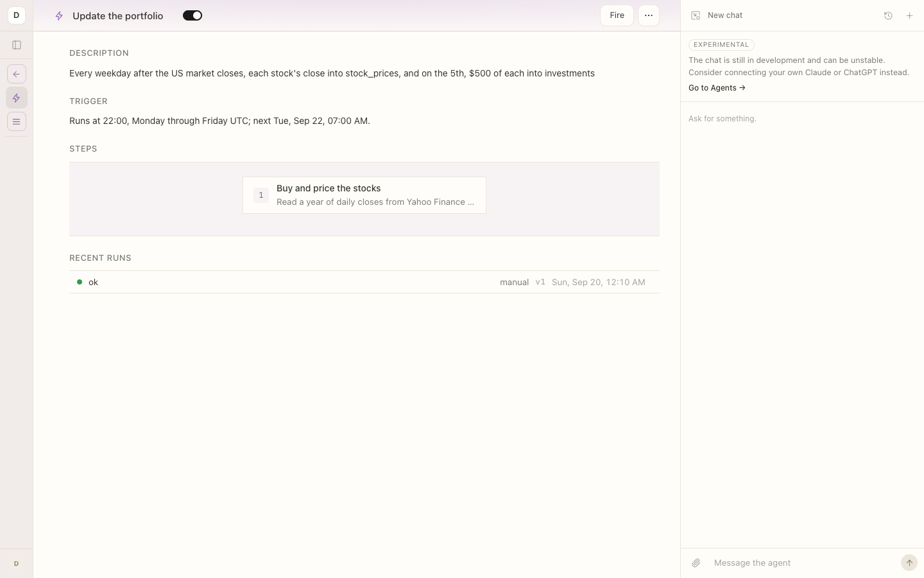Follow the Go to Agents link

[717, 88]
